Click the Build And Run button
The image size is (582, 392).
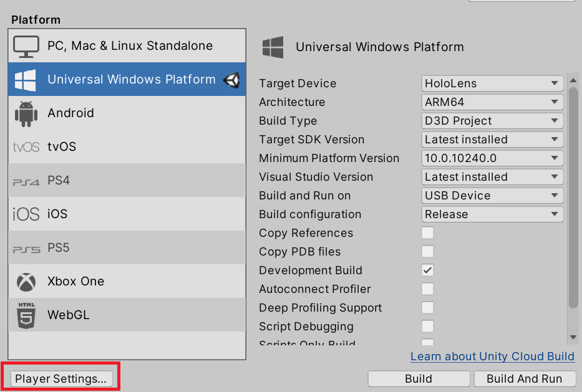[525, 379]
